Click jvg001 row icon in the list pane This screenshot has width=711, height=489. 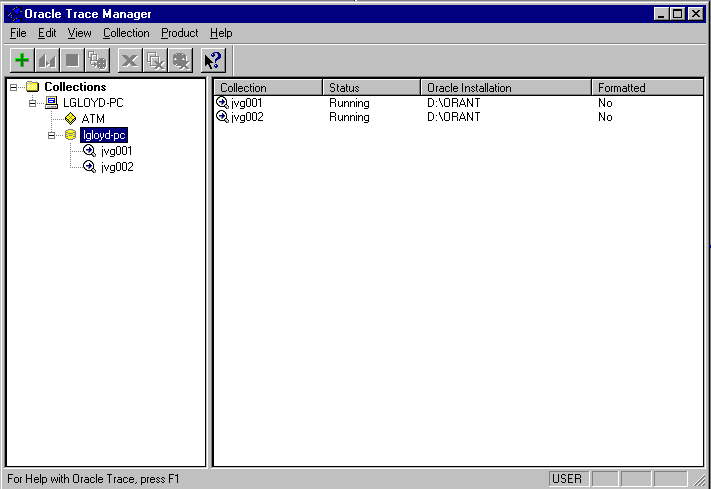point(222,103)
